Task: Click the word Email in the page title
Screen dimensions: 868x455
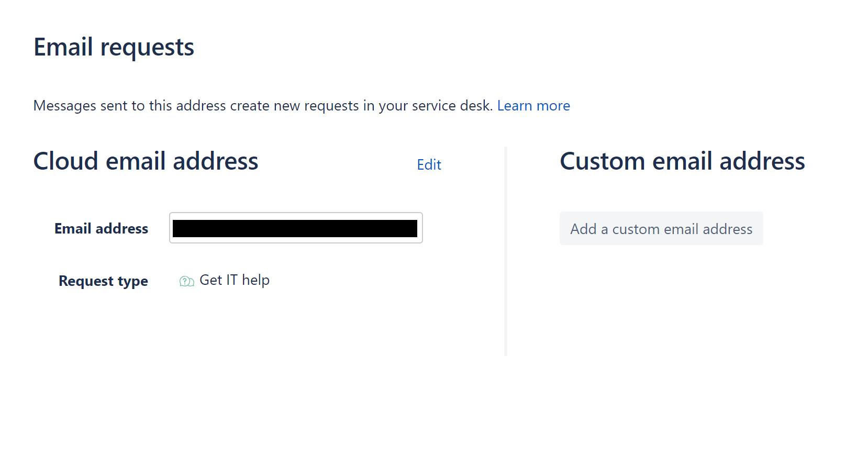Action: click(x=63, y=47)
